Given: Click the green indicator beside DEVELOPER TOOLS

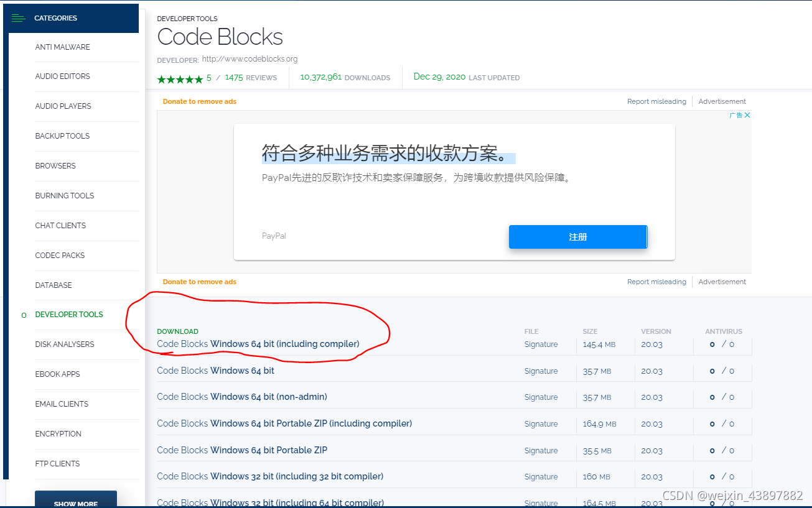Looking at the screenshot, I should click(24, 315).
